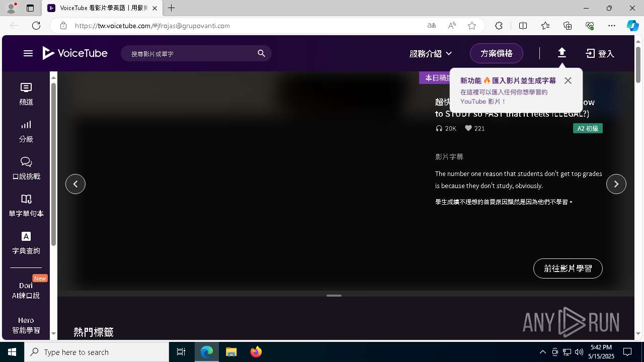This screenshot has height=362, width=644.
Task: Open the VoiceTube hamburger menu
Action: [28, 53]
